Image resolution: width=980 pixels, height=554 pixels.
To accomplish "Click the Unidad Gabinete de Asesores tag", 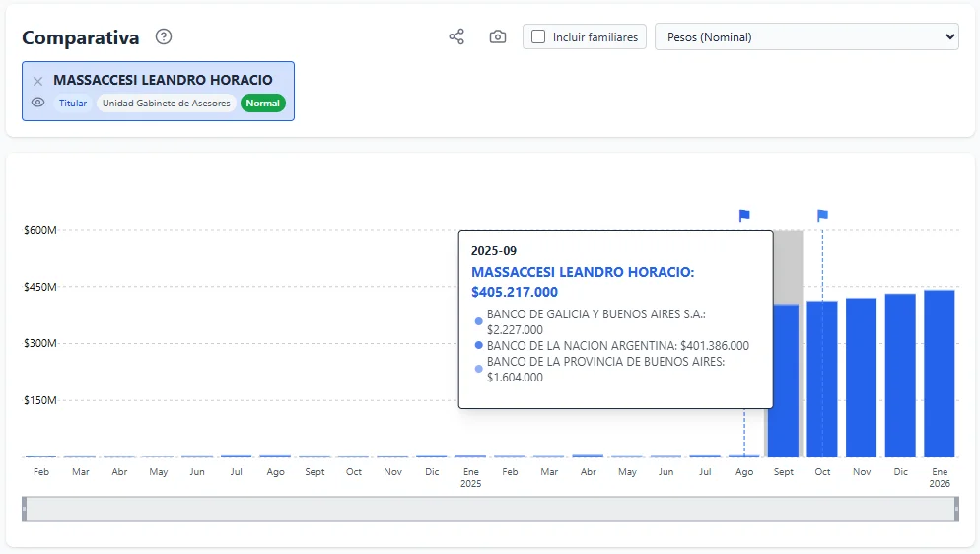I will click(166, 104).
